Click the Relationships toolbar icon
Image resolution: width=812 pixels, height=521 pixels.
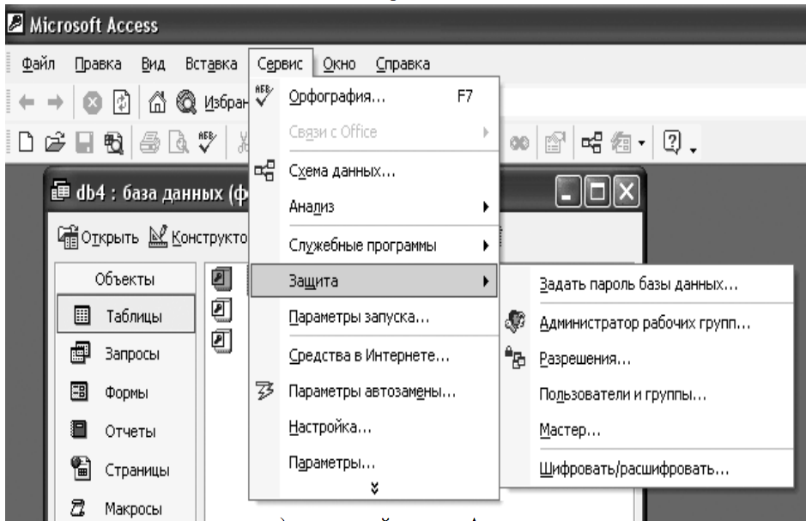591,142
